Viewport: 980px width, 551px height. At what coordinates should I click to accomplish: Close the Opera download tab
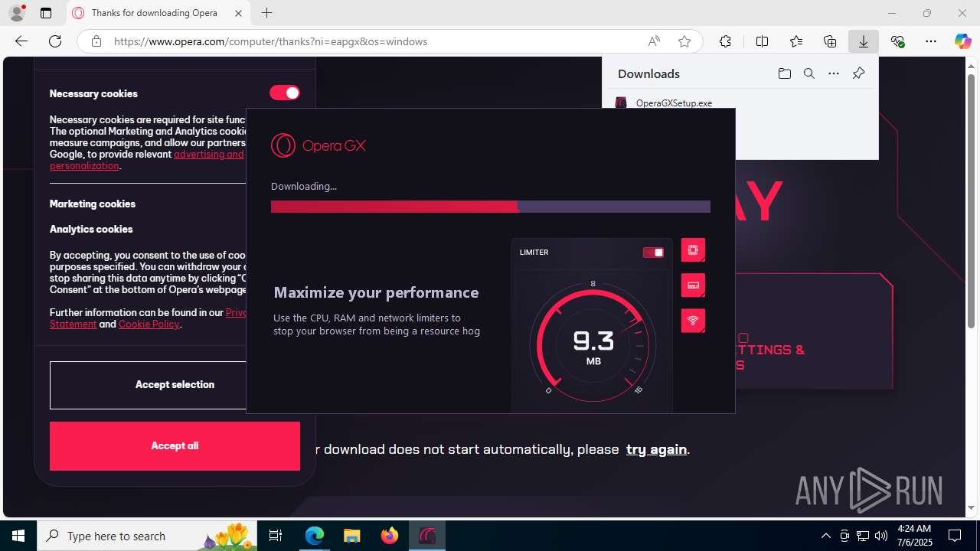click(238, 13)
